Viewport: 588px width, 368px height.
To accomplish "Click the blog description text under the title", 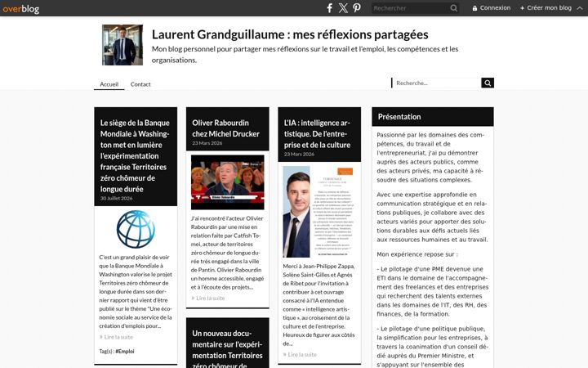I will pos(305,55).
